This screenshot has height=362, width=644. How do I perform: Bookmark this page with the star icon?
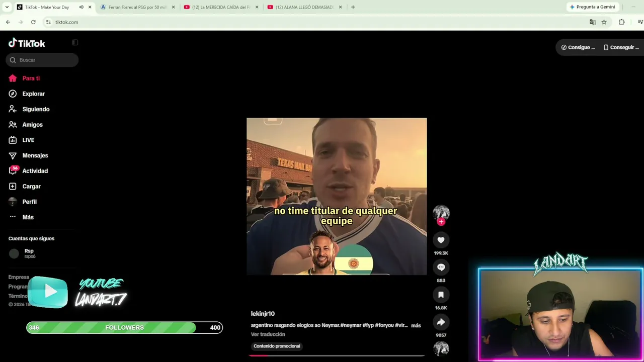[604, 22]
